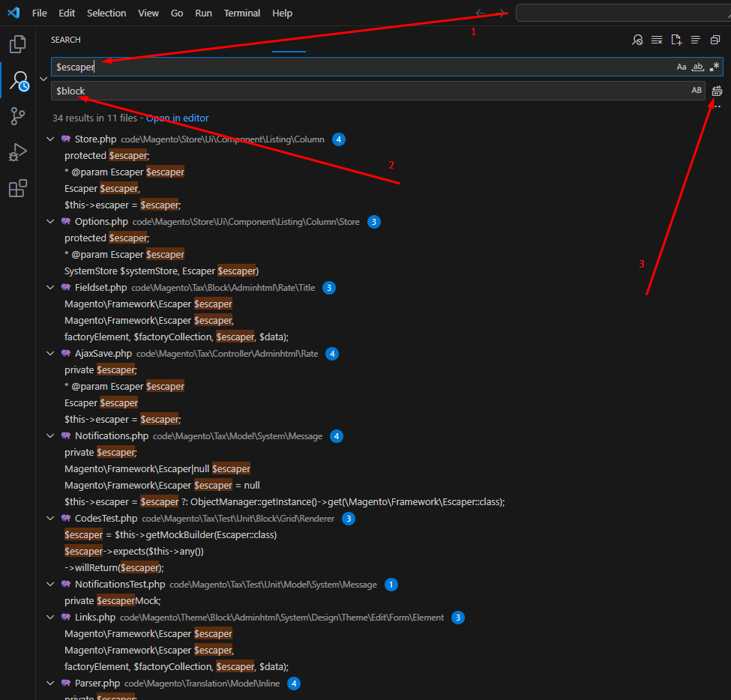The image size is (731, 700).
Task: Open the Extensions view
Action: tap(18, 188)
